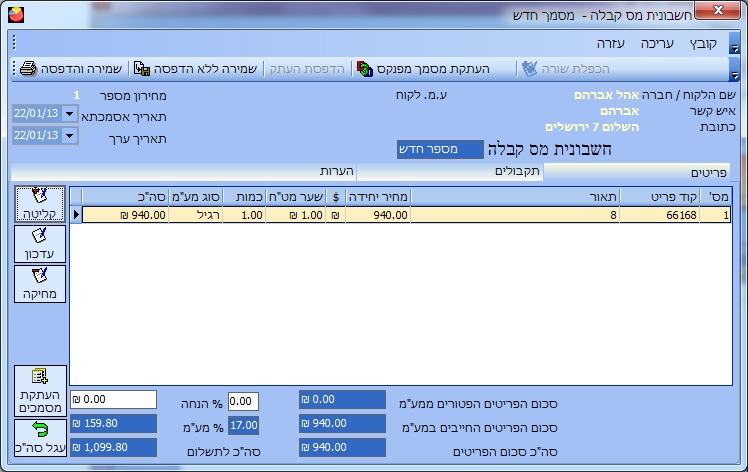Click the רגיל VAT type cell
748x472 pixels.
tap(196, 215)
